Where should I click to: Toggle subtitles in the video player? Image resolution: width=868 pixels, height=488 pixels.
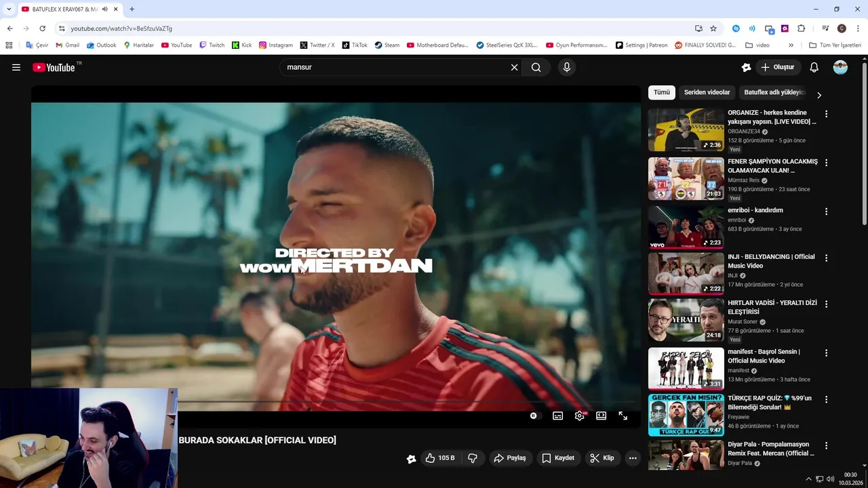[557, 415]
